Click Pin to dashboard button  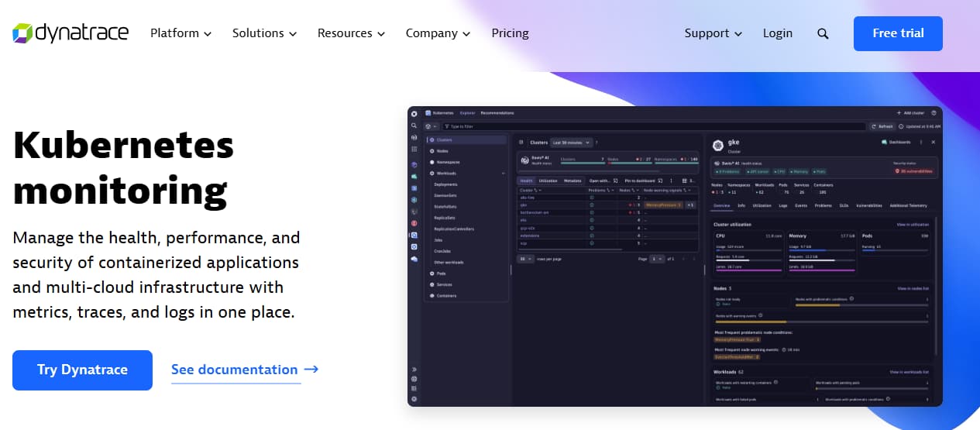coord(643,181)
